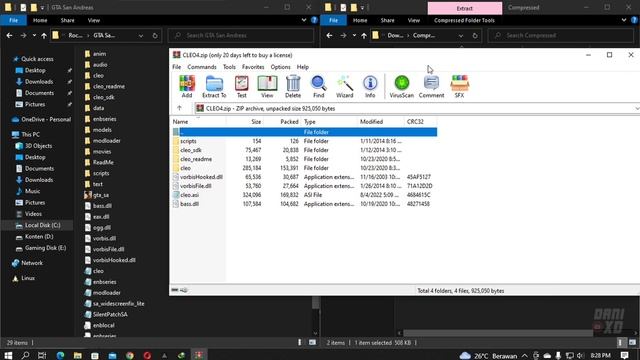The height and width of the screenshot is (360, 640).
Task: Open recent locations dropdown in GTA San Andreas window
Action: (x=34, y=36)
